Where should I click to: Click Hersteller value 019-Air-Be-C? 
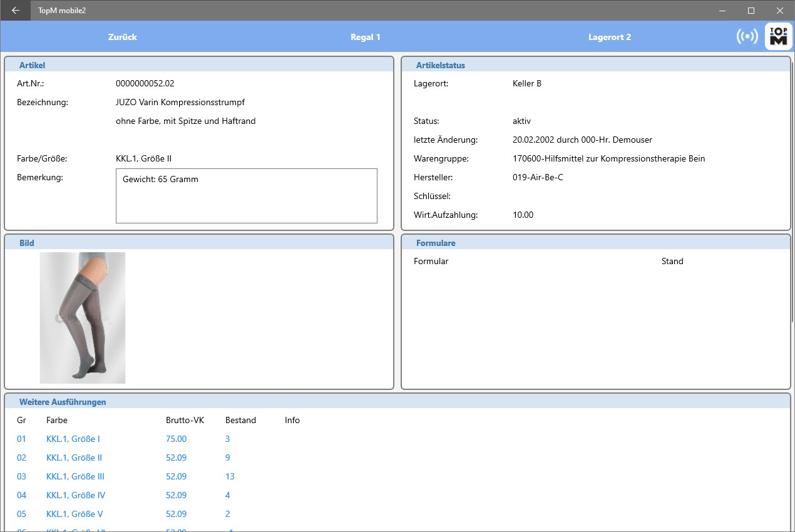coord(538,177)
